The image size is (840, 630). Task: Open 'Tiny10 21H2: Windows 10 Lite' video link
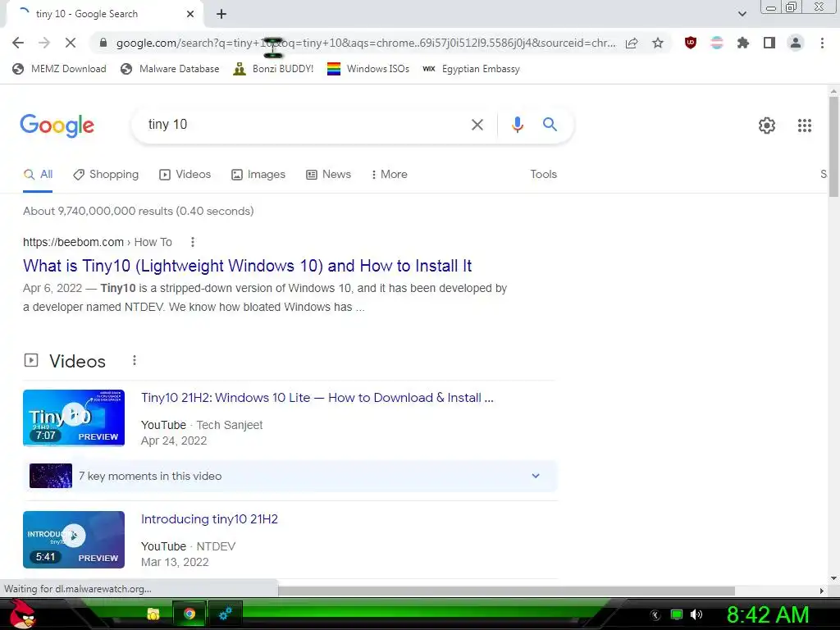317,398
